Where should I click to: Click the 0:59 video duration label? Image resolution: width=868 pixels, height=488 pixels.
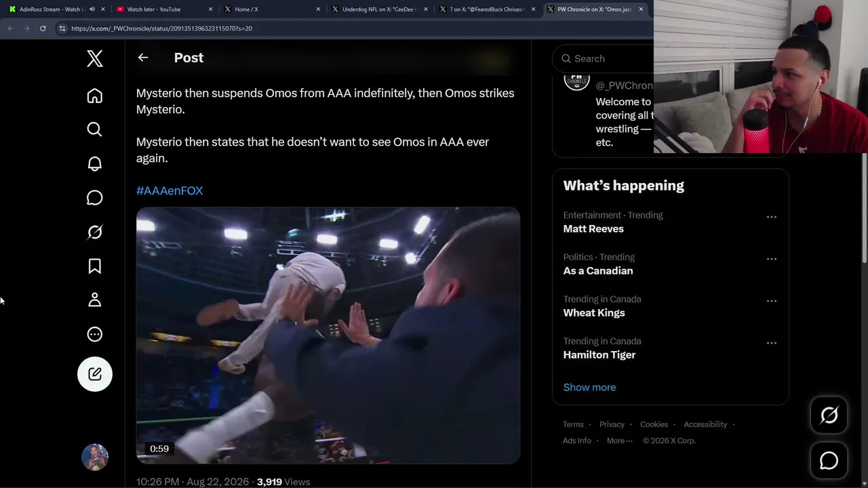coord(159,449)
